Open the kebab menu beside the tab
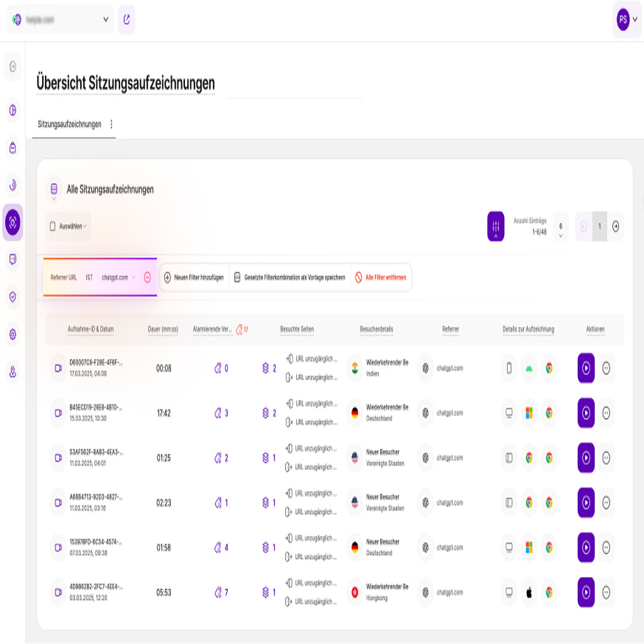 click(x=111, y=124)
